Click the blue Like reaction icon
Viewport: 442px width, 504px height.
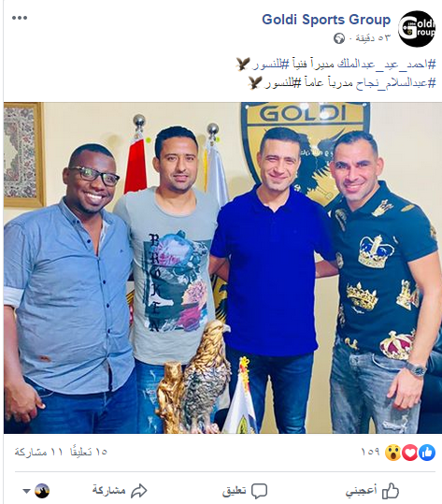[427, 453]
